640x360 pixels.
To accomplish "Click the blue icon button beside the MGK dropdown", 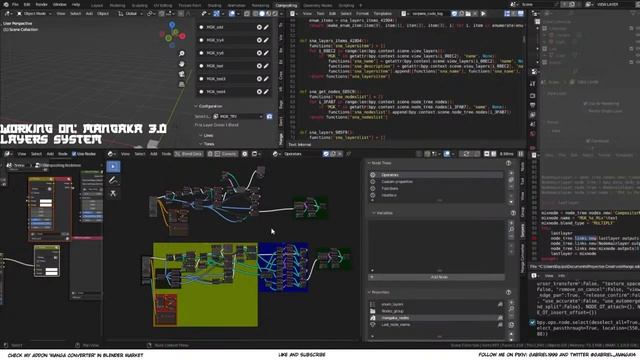I will point(269,116).
